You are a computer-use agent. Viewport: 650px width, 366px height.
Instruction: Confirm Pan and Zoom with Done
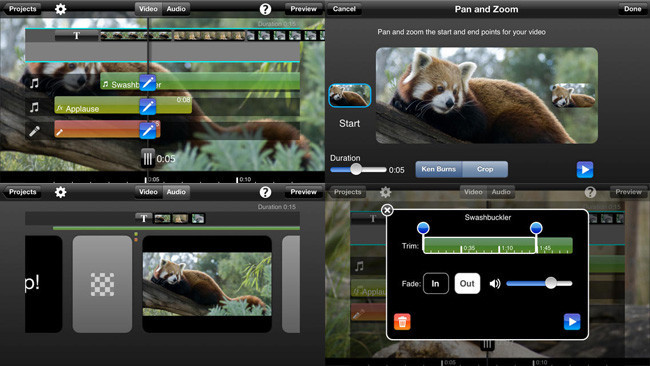point(633,9)
